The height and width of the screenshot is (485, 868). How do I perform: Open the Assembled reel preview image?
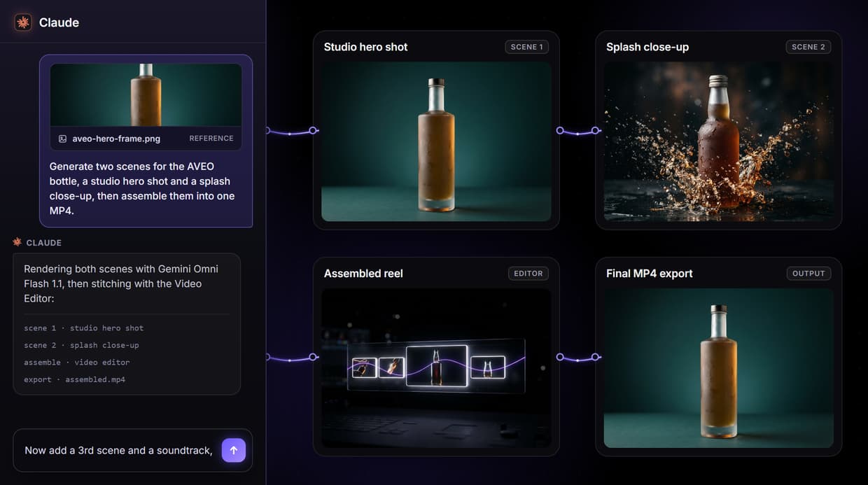click(436, 368)
